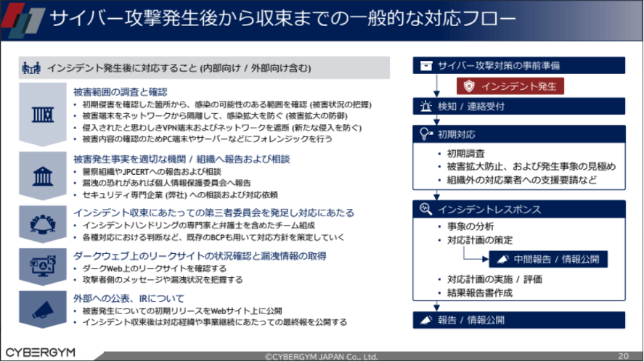Click the heading インシデント発生後に対応すること
Screen dimensions: 644x362
point(179,67)
